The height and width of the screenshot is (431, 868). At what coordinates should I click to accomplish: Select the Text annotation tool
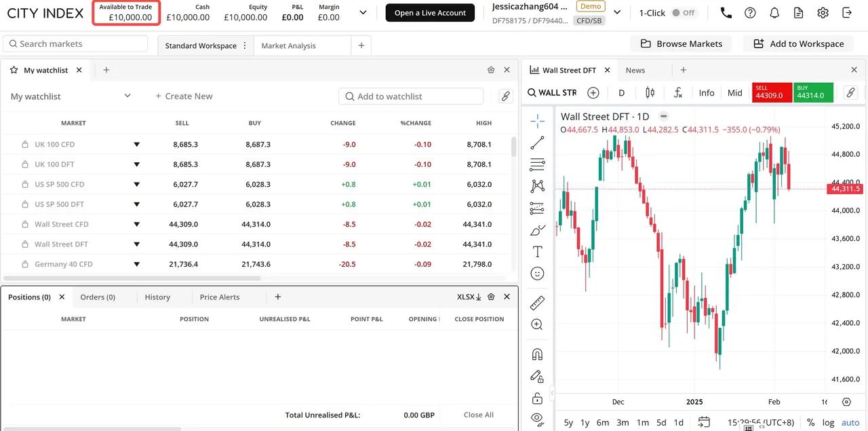click(537, 252)
